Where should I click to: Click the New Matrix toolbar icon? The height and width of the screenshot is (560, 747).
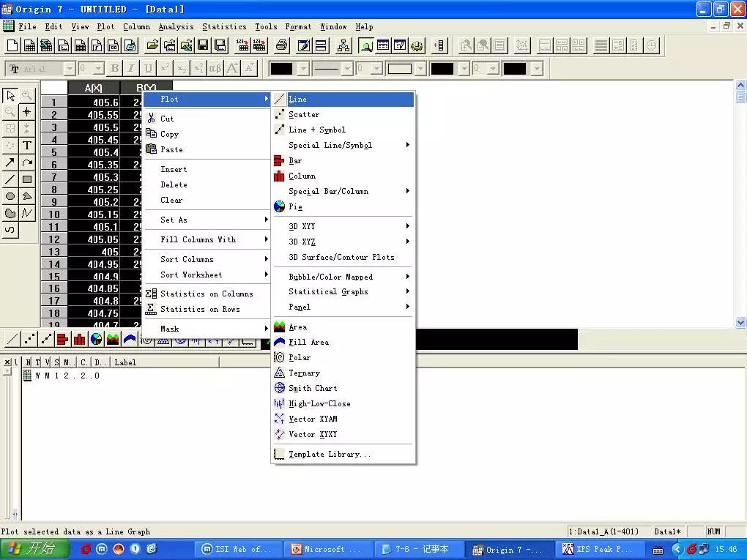80,45
